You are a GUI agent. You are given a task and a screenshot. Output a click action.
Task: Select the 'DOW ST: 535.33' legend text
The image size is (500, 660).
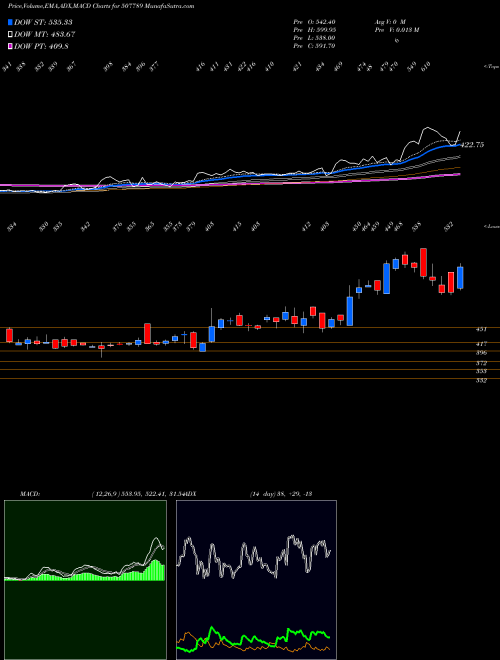43,22
